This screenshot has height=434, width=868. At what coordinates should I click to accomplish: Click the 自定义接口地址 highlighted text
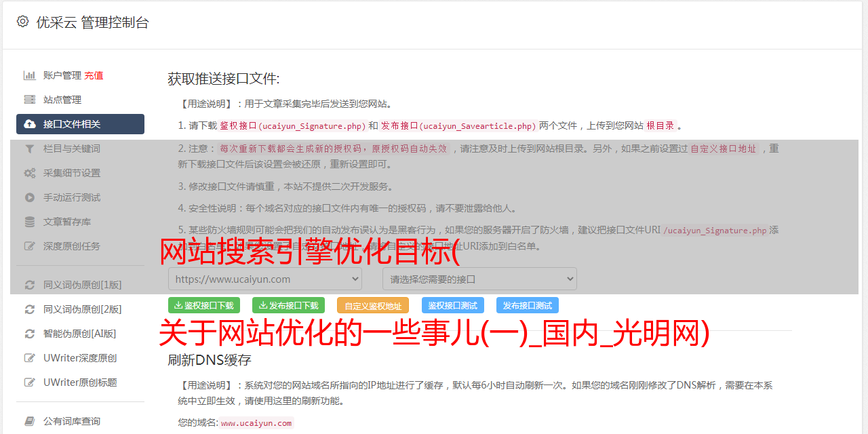click(x=724, y=149)
